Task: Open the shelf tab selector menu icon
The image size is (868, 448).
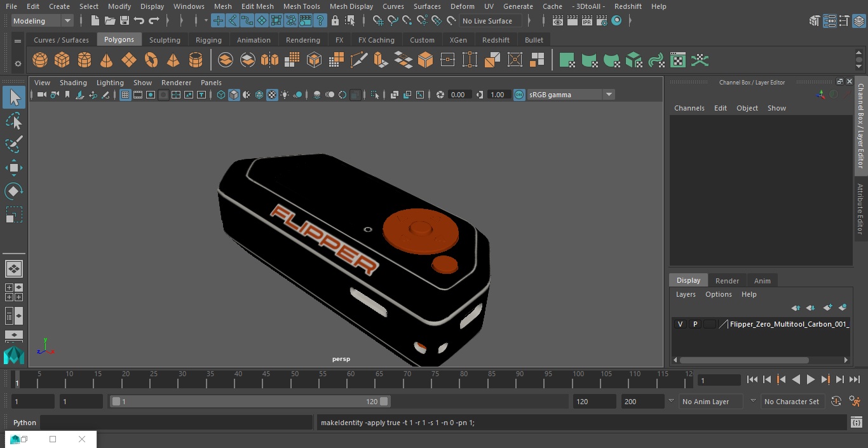Action: pyautogui.click(x=18, y=41)
